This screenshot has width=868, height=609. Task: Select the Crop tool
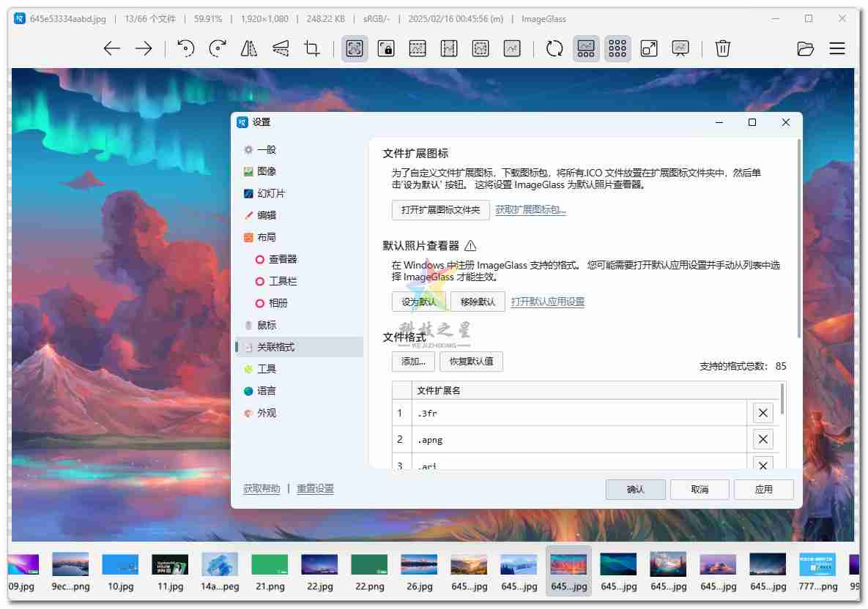tap(312, 49)
